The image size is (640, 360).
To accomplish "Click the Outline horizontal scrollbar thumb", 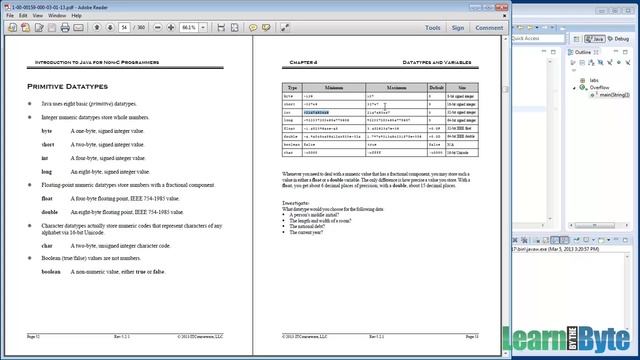I will click(595, 225).
